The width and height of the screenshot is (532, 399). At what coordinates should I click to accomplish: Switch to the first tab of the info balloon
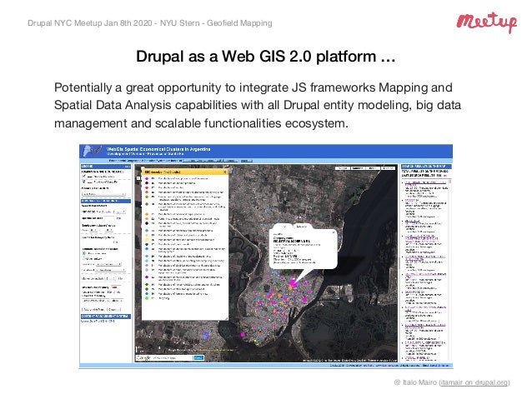pyautogui.click(x=284, y=226)
